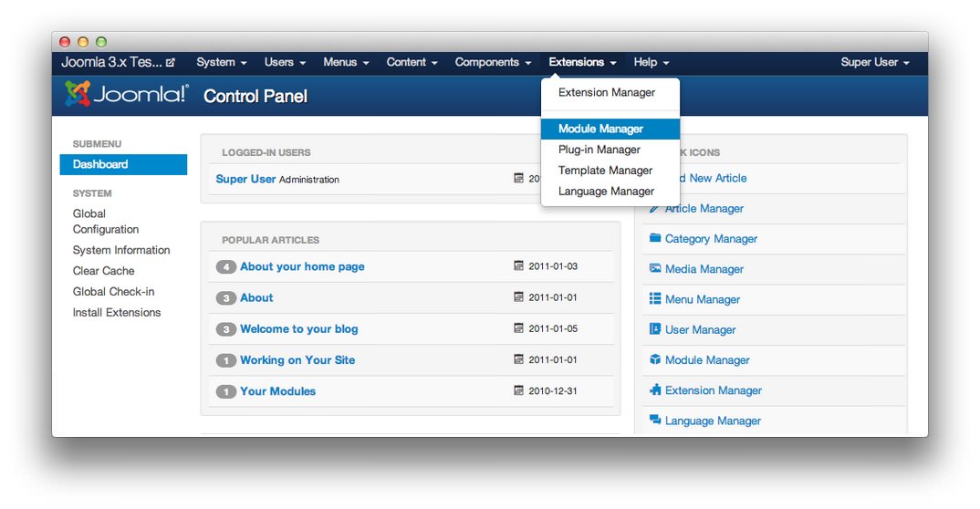The height and width of the screenshot is (509, 980).
Task: Click Clear Cache in sidebar
Action: tap(104, 271)
